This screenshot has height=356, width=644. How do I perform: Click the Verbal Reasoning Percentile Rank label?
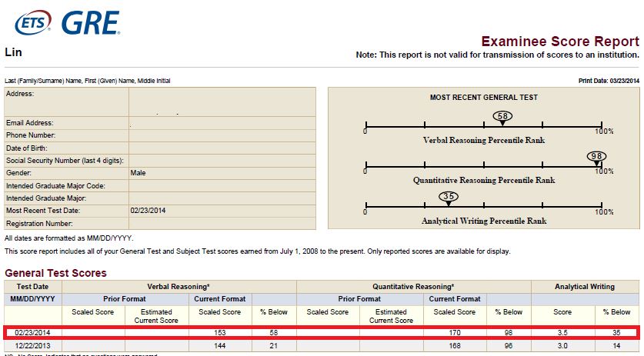point(484,140)
